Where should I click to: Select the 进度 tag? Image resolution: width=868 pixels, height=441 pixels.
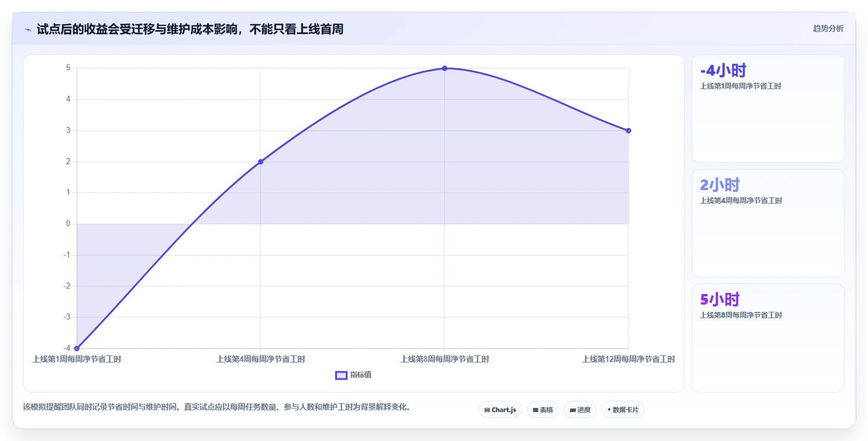[579, 410]
